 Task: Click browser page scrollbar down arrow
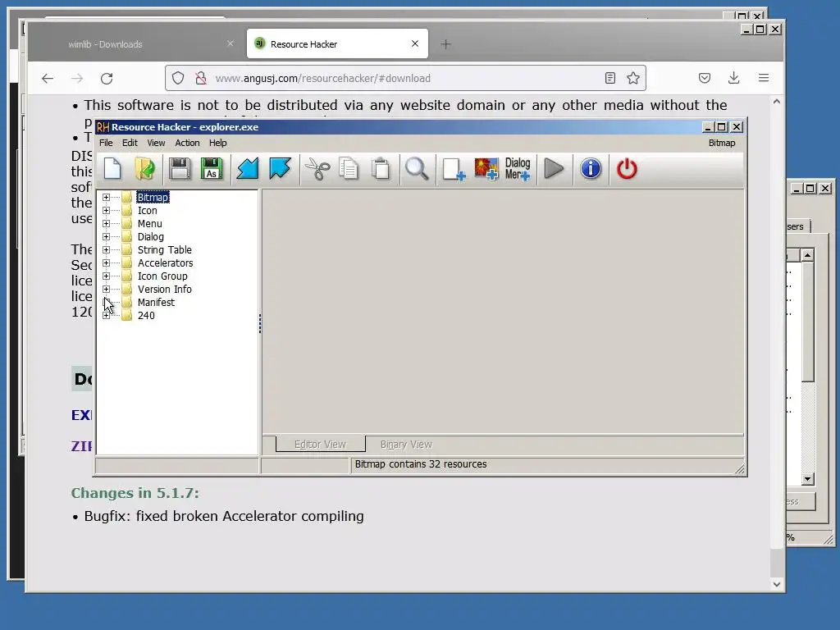coord(777,584)
